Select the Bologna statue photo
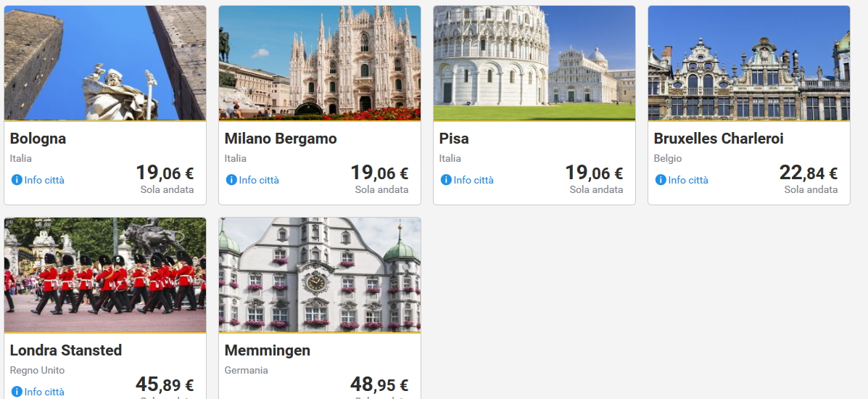The image size is (868, 399). 105,63
